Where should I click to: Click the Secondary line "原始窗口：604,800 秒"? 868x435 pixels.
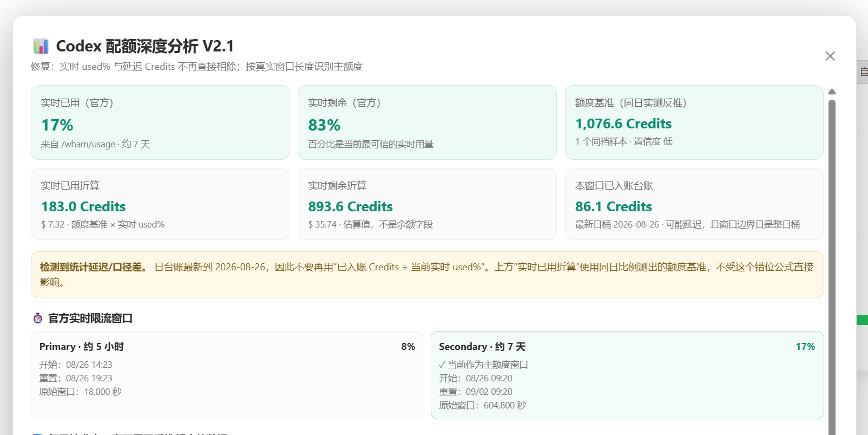click(x=483, y=405)
